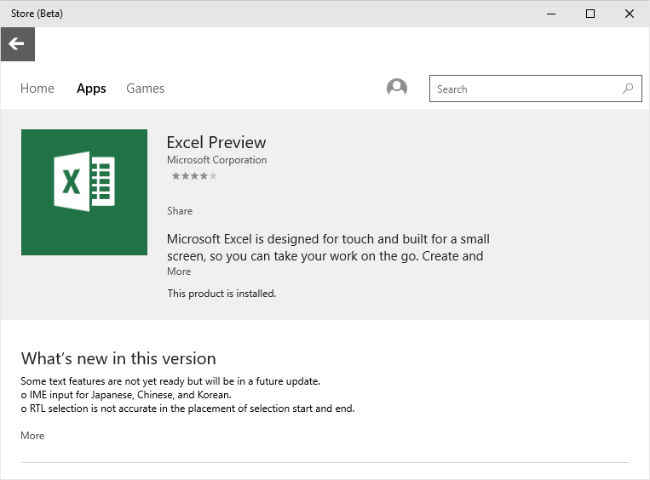Viewport: 650px width, 480px height.
Task: Close the Store (Beta) window
Action: (x=629, y=14)
